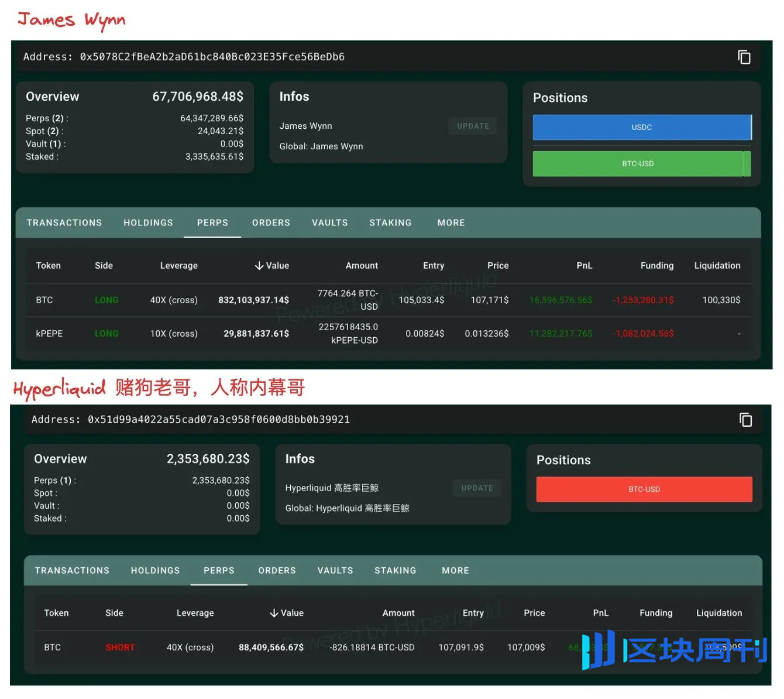Click Entry column header in James Wynn table

pyautogui.click(x=434, y=266)
